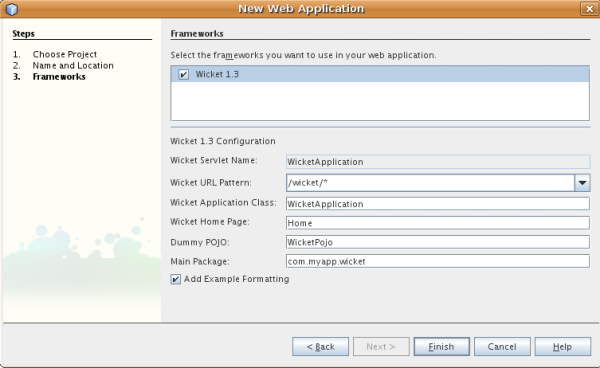Click the Finish button
The image size is (600, 368).
442,347
